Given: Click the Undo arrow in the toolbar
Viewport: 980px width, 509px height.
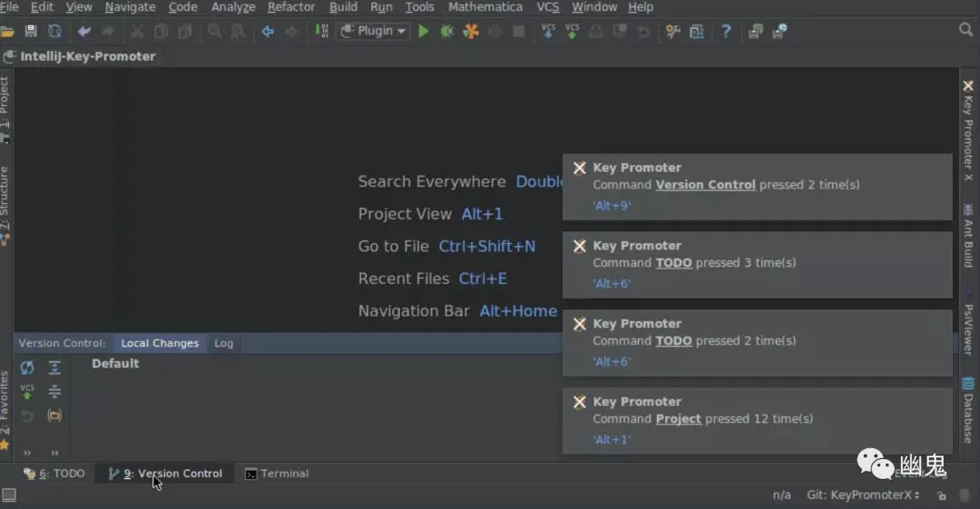Looking at the screenshot, I should click(x=83, y=31).
